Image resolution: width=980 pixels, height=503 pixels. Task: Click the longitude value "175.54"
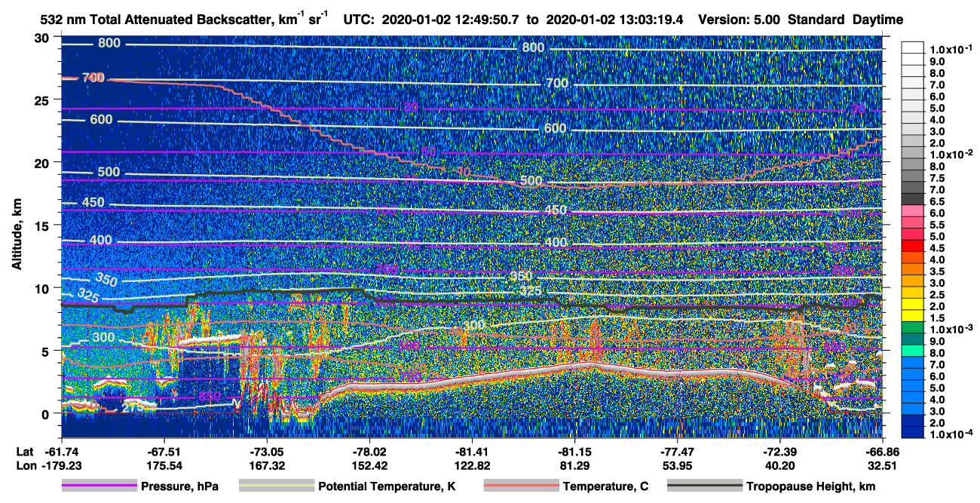point(164,466)
